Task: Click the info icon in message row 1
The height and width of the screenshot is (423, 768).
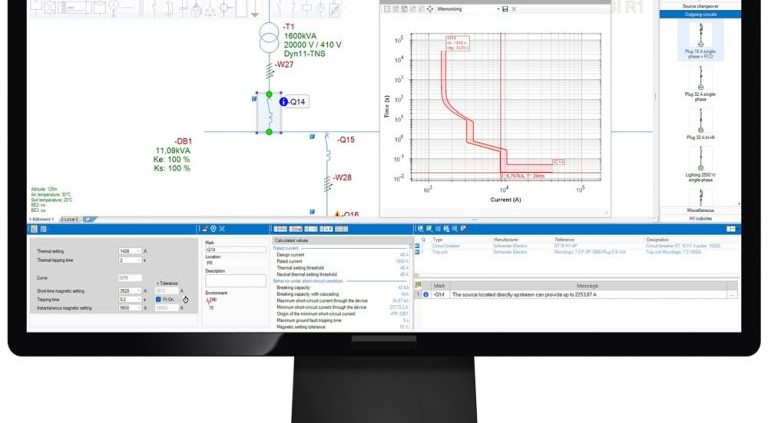Action: [x=426, y=295]
